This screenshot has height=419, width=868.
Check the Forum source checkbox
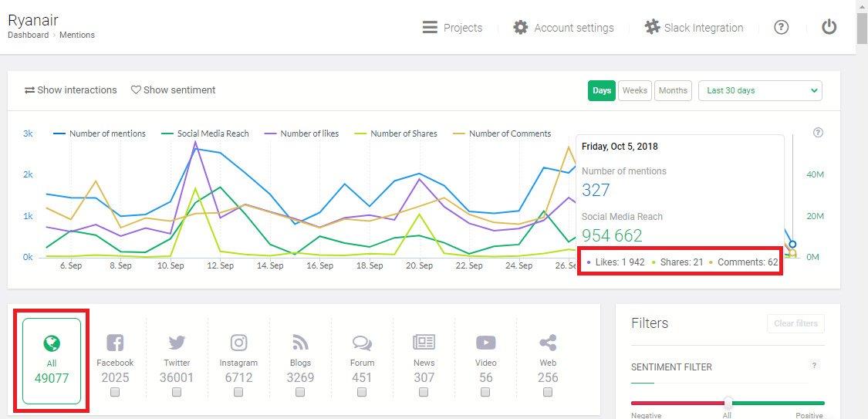point(362,392)
